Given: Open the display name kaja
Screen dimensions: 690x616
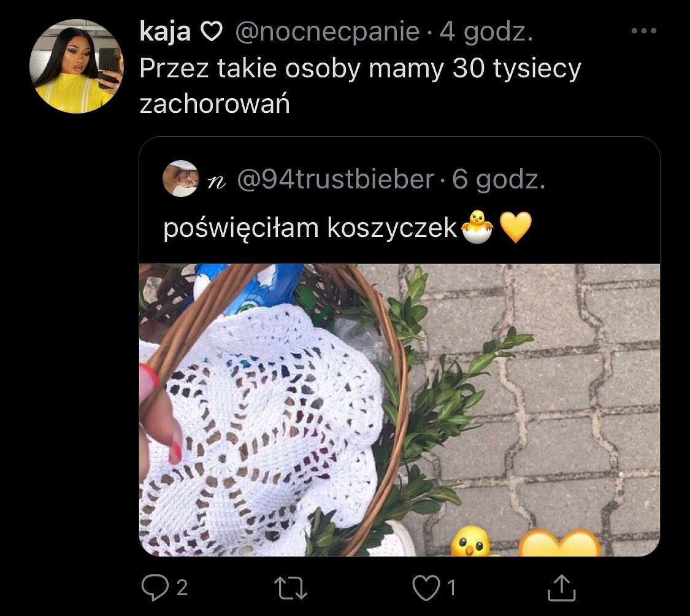Looking at the screenshot, I should point(165,32).
